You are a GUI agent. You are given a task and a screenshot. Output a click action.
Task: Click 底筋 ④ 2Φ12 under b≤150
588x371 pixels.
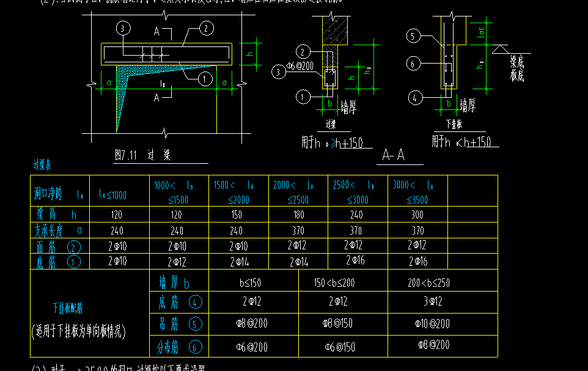(x=252, y=301)
